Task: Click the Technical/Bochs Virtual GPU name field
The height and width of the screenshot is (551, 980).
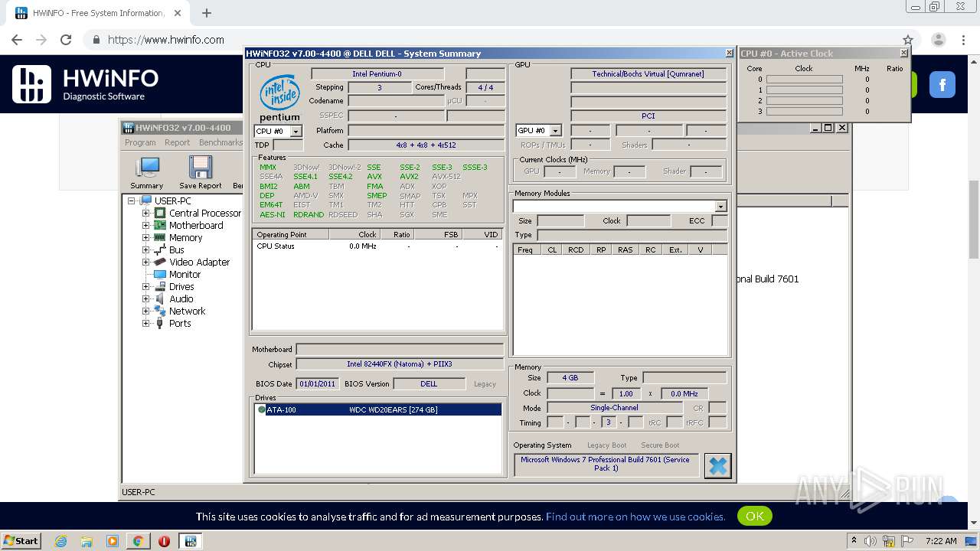Action: tap(648, 74)
